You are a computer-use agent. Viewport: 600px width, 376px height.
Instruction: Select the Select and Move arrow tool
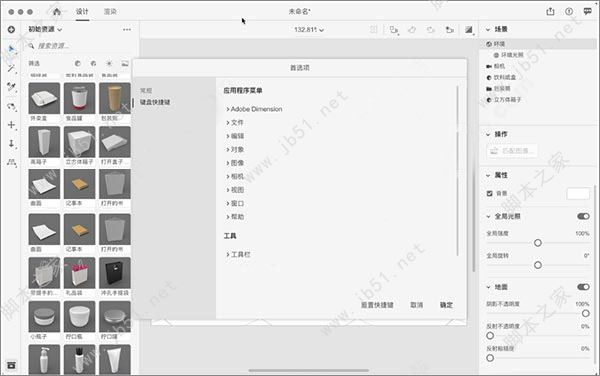point(11,49)
